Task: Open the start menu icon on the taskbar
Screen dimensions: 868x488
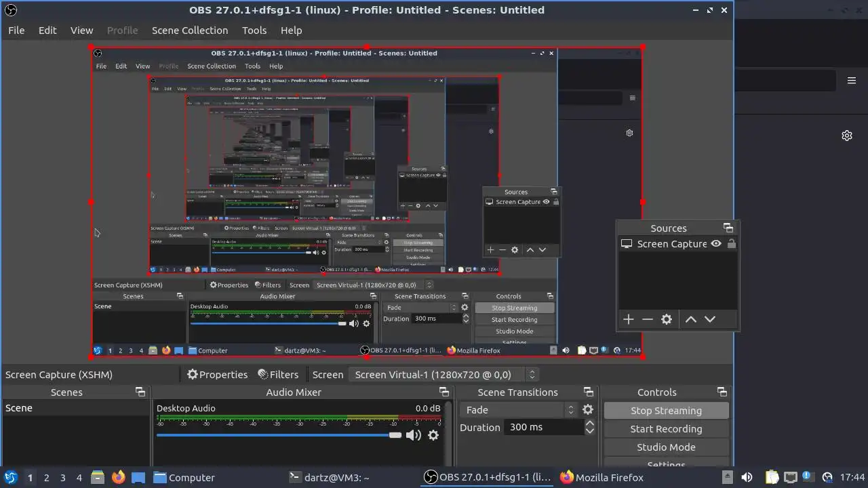Action: coord(10,477)
